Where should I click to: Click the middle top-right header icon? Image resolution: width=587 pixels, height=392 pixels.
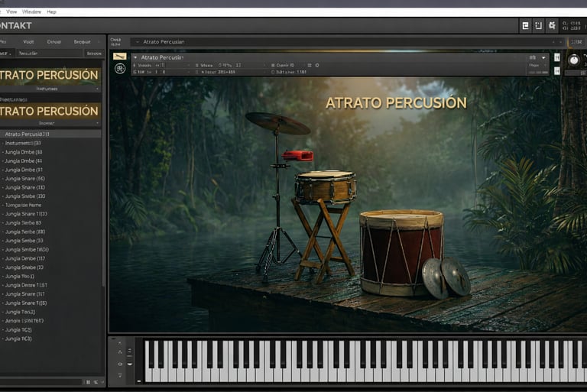coord(538,25)
